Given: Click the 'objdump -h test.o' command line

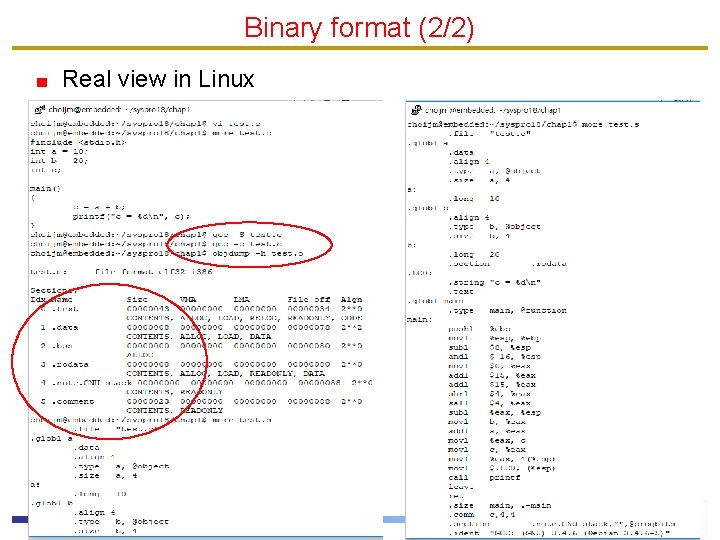Looking at the screenshot, I should click(258, 253).
